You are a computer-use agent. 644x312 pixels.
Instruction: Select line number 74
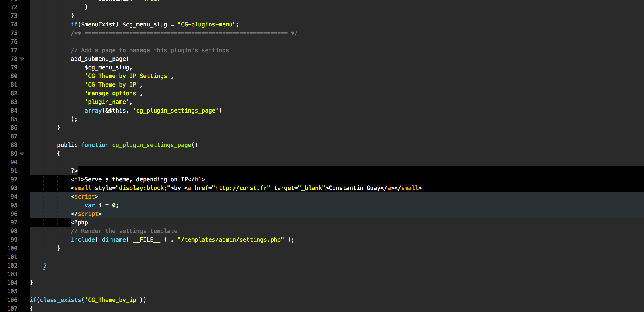(x=13, y=24)
